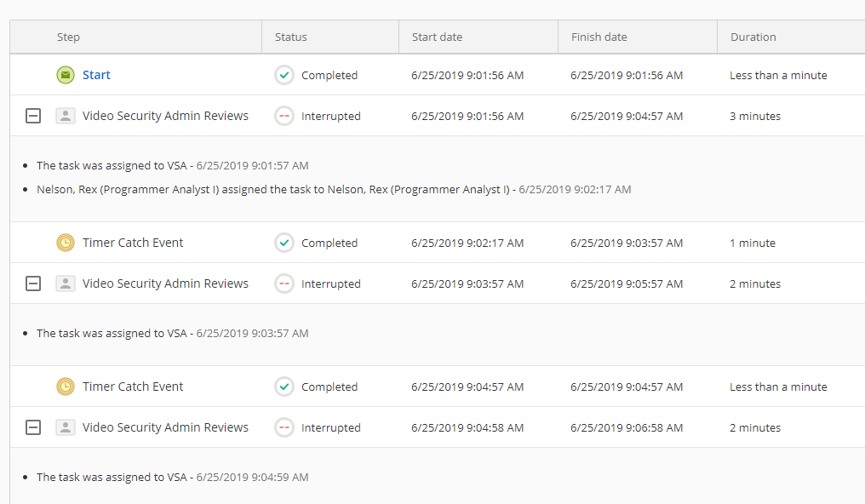The width and height of the screenshot is (865, 504).
Task: Click the Interrupted status icon for the 9:04:58 review
Action: coord(284,427)
